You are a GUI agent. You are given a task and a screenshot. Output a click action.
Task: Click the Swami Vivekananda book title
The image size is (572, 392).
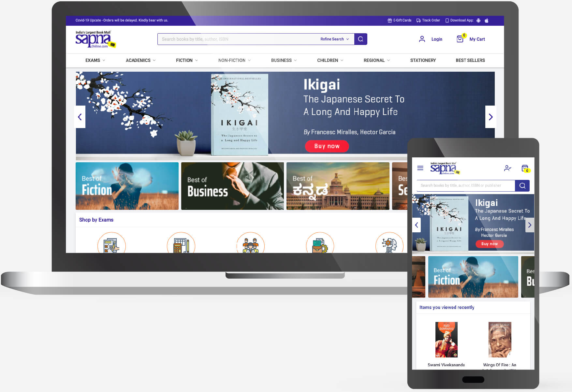coord(446,365)
